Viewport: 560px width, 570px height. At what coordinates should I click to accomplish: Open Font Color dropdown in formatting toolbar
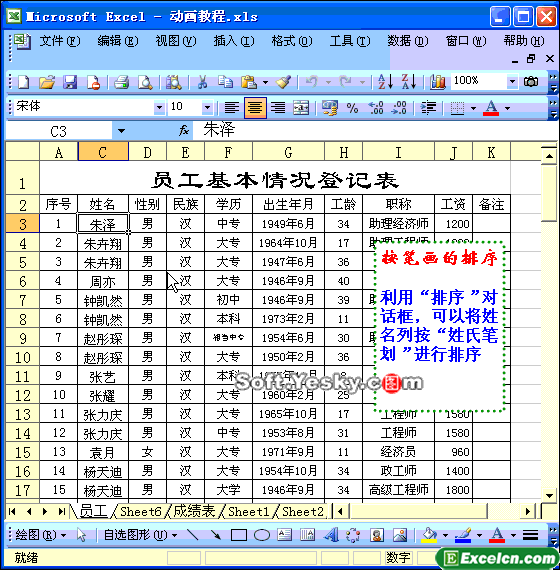508,108
